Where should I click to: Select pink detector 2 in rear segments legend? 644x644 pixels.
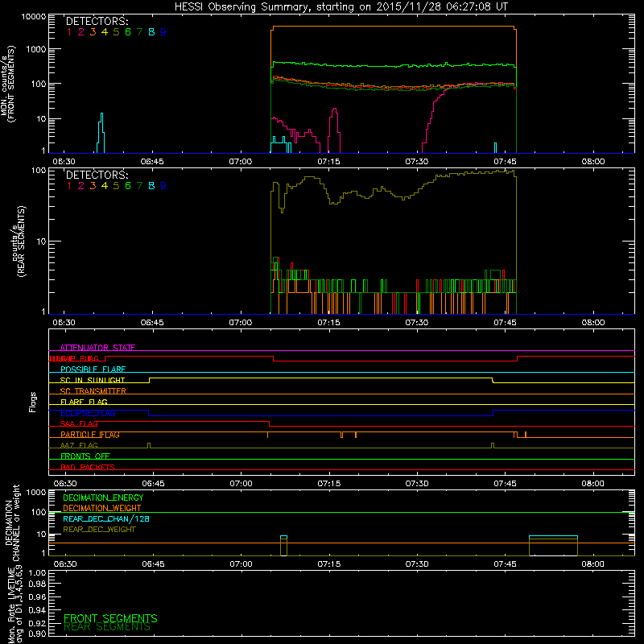81,186
